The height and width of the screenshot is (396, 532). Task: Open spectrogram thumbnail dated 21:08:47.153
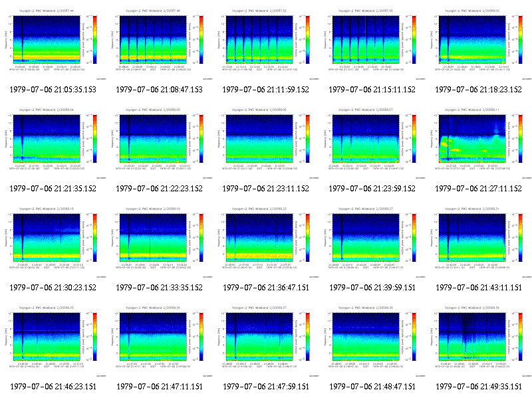click(160, 45)
